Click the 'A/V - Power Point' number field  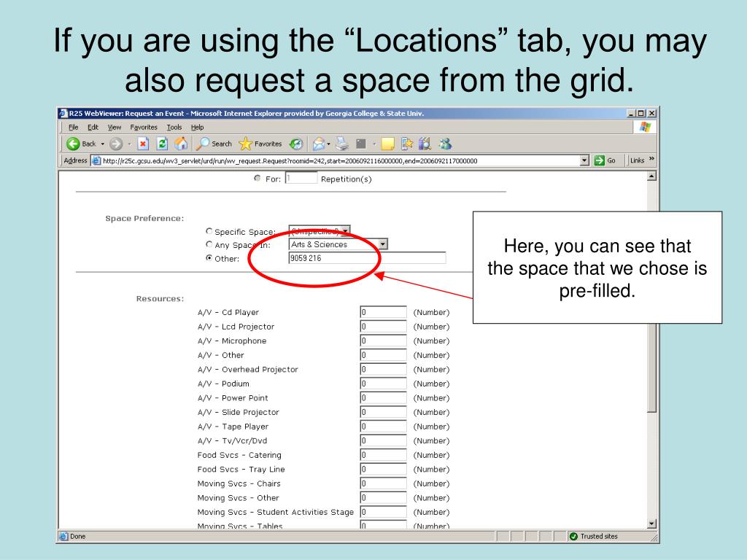(384, 398)
